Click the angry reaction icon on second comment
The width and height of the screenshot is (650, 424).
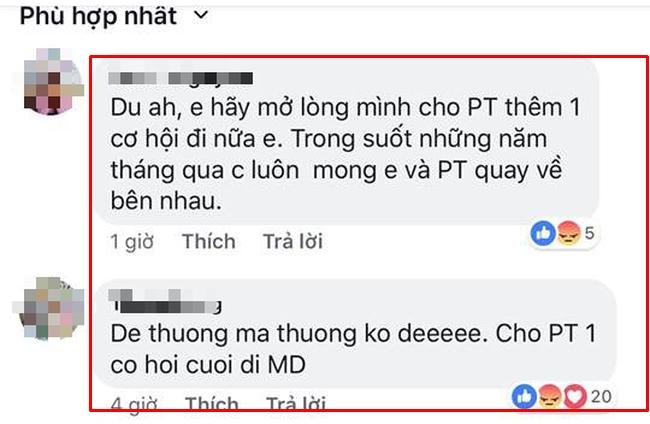549,397
